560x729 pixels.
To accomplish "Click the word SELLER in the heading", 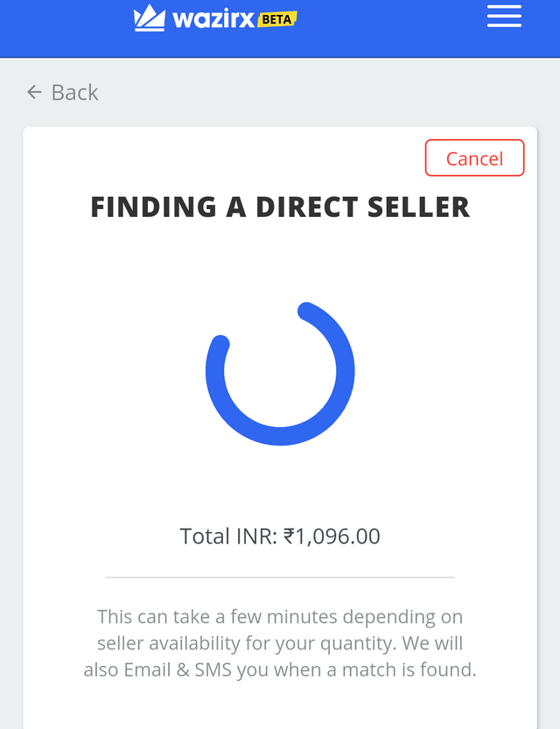I will click(x=419, y=207).
